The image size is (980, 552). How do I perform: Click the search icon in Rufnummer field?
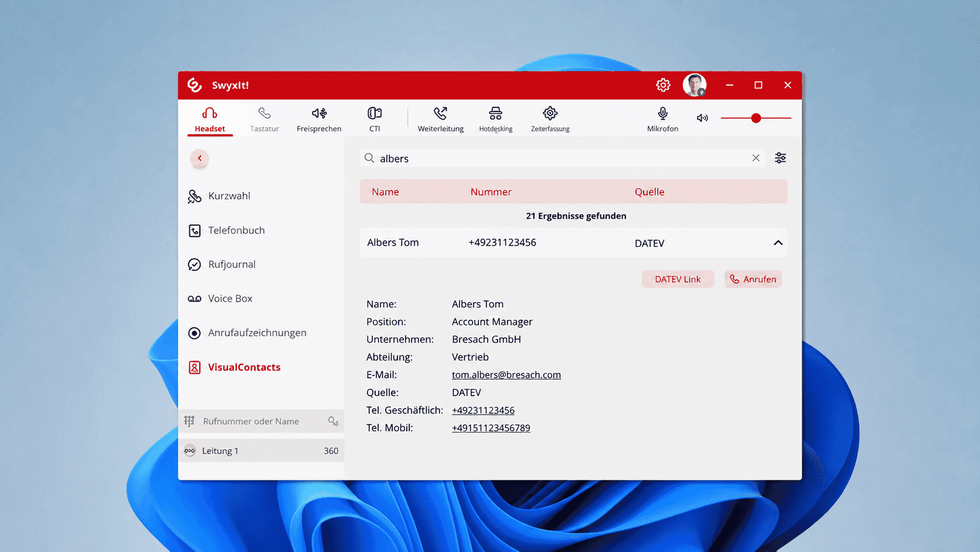[333, 421]
